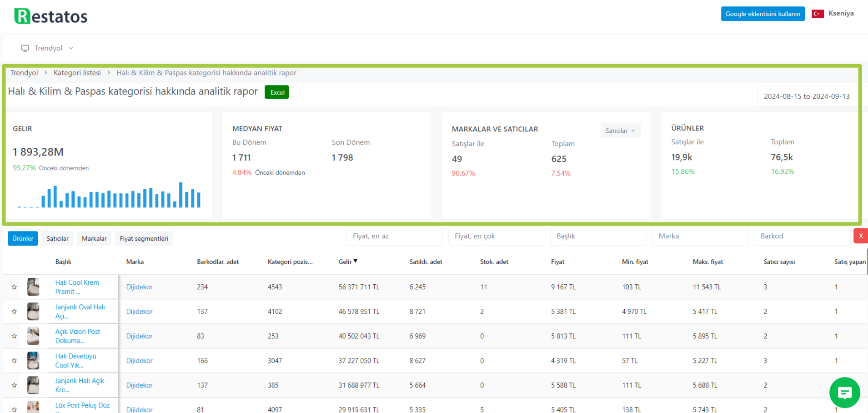
Task: Sort by Fiyat column header
Action: tap(557, 262)
